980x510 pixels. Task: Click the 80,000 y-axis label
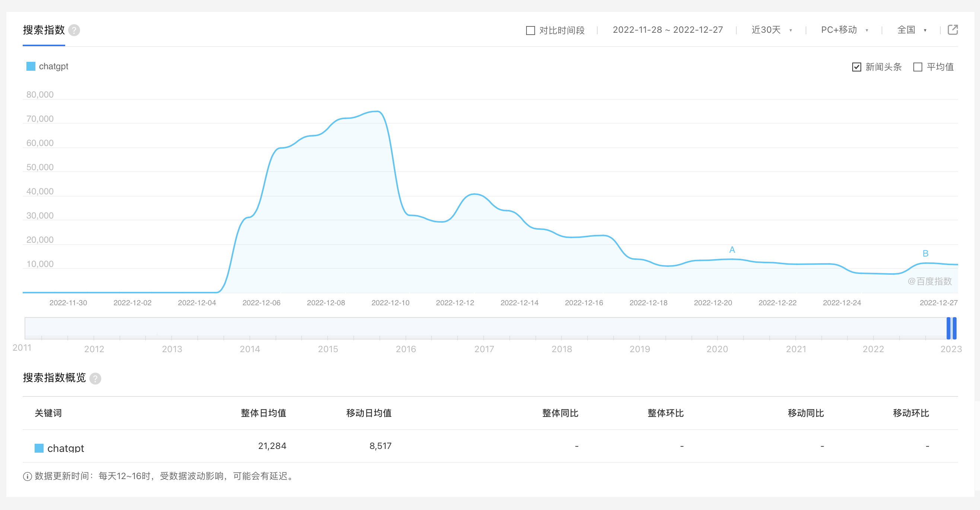pyautogui.click(x=39, y=95)
